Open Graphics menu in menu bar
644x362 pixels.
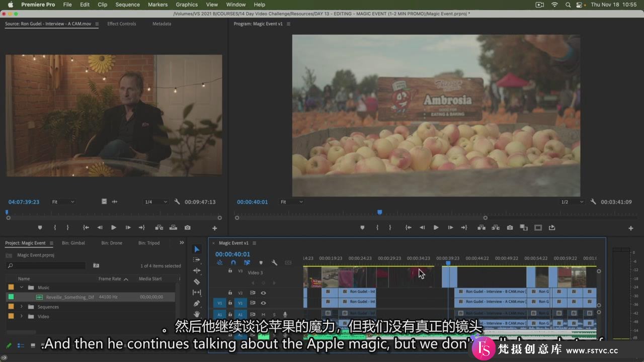coord(187,5)
